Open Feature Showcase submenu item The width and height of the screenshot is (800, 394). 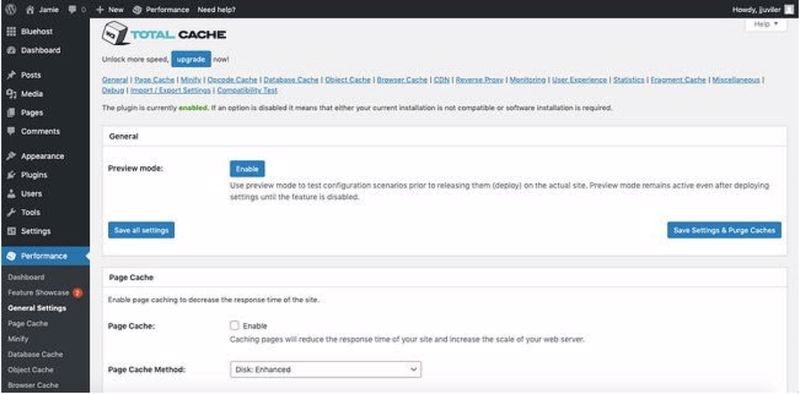[38, 293]
